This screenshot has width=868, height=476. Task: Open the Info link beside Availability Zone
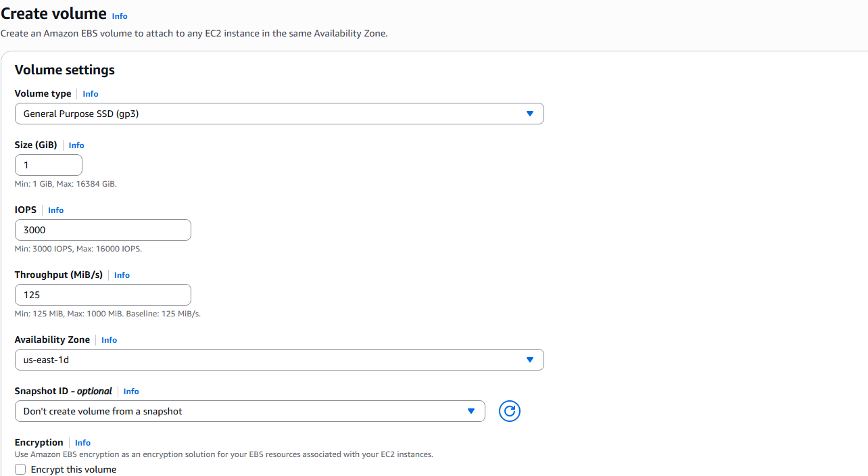[x=110, y=340]
